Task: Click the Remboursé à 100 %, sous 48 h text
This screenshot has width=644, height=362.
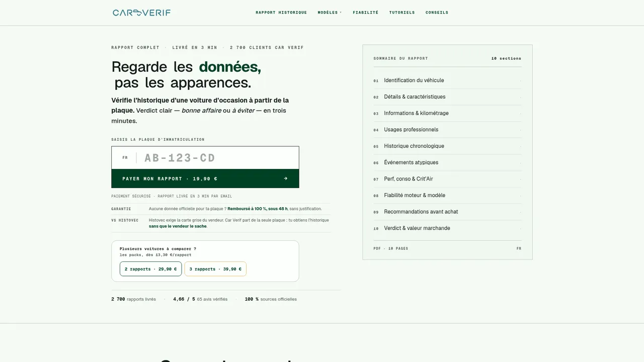Action: (258, 209)
